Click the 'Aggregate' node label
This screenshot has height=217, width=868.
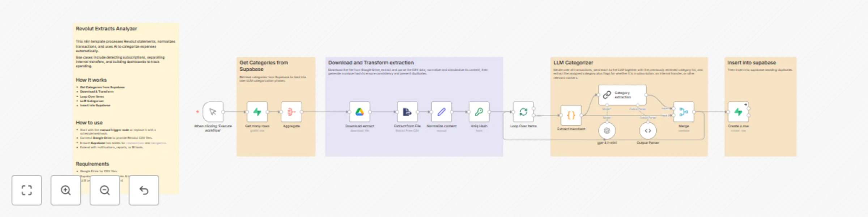point(291,126)
